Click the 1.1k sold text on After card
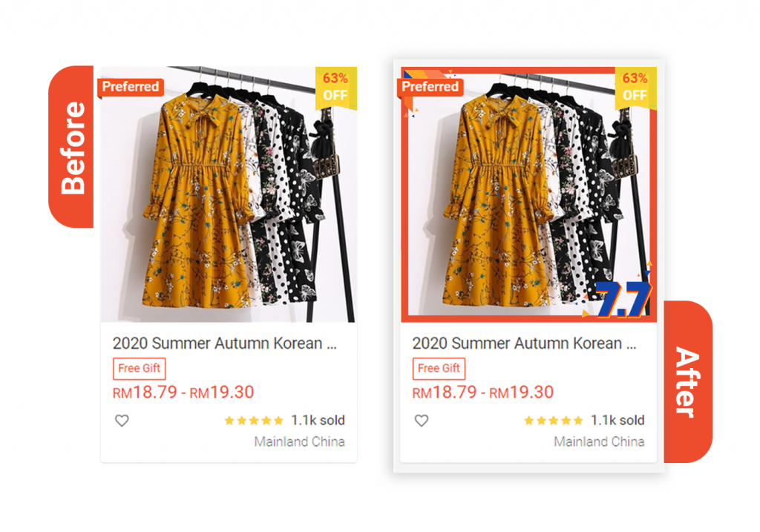Image resolution: width=760 pixels, height=532 pixels. coord(617,420)
